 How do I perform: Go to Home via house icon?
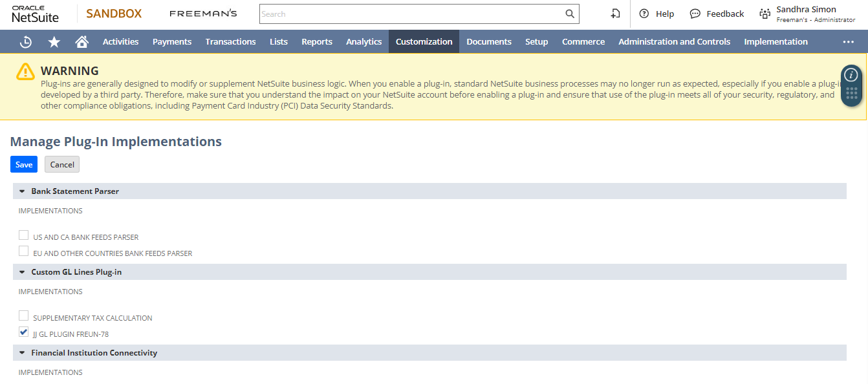[81, 42]
